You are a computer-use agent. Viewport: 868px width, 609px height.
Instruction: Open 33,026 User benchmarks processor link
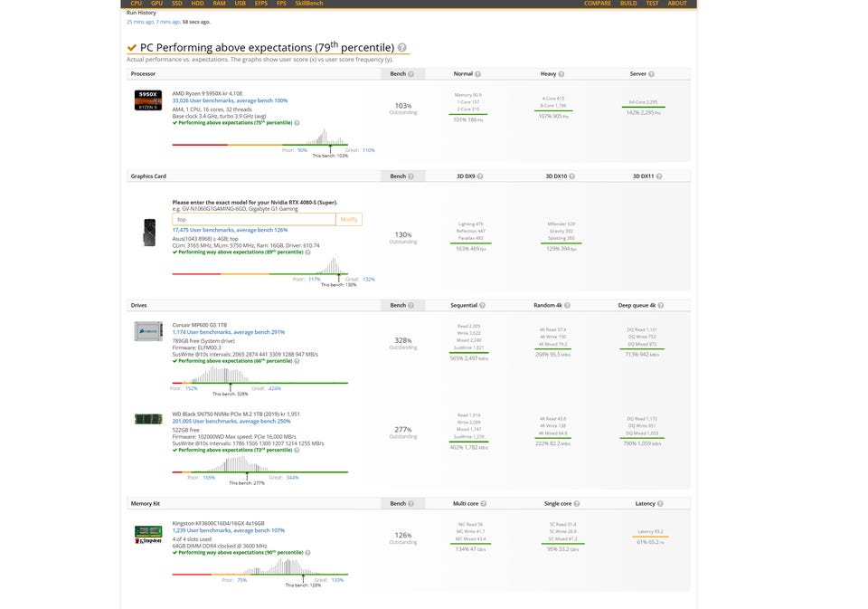(x=230, y=100)
